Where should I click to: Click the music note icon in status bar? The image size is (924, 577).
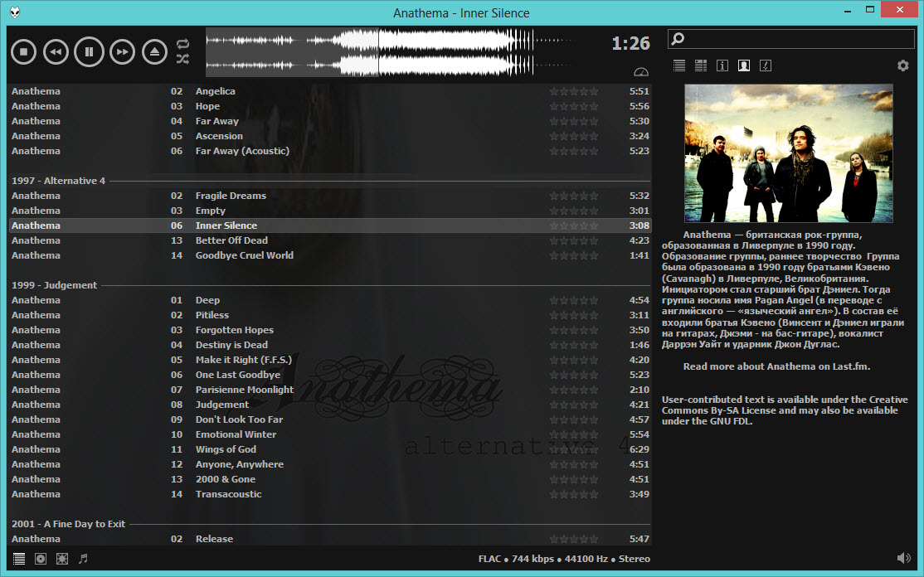click(x=83, y=559)
